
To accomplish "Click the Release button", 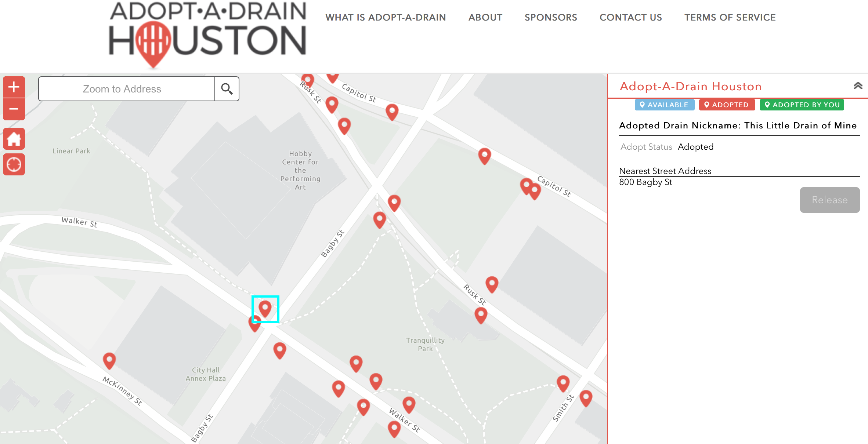I will [x=829, y=200].
